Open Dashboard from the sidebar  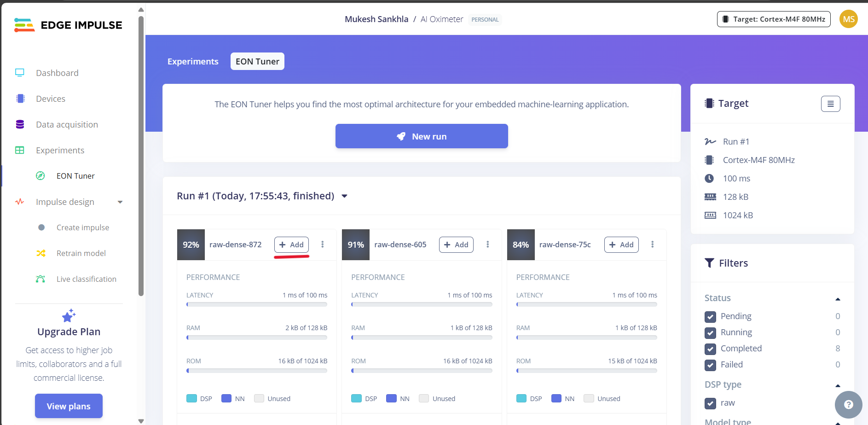tap(57, 73)
